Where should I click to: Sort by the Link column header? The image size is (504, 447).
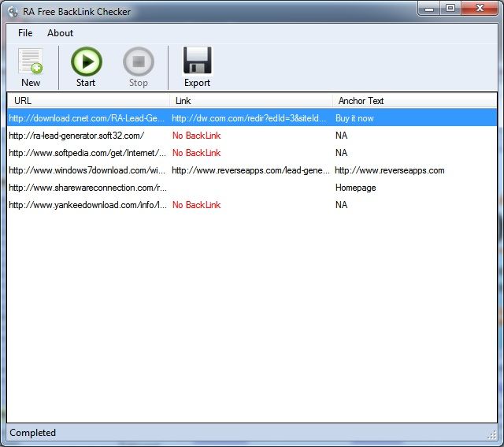251,101
